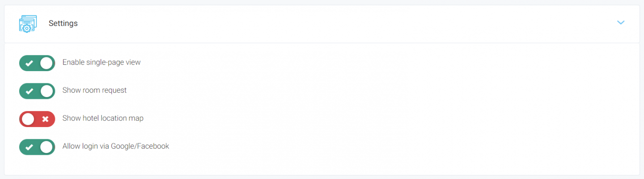Viewport: 644px width, 179px height.
Task: Click the 'Show hotel location map' label
Action: coord(103,119)
